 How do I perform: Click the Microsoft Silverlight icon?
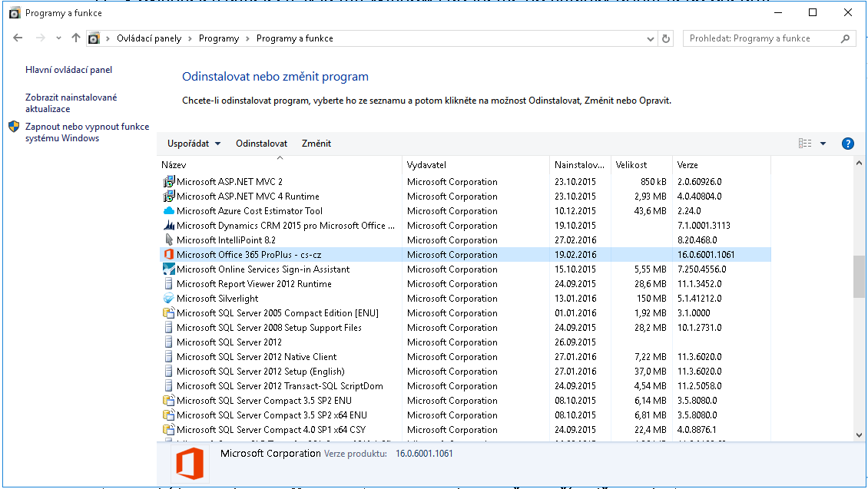(x=169, y=299)
